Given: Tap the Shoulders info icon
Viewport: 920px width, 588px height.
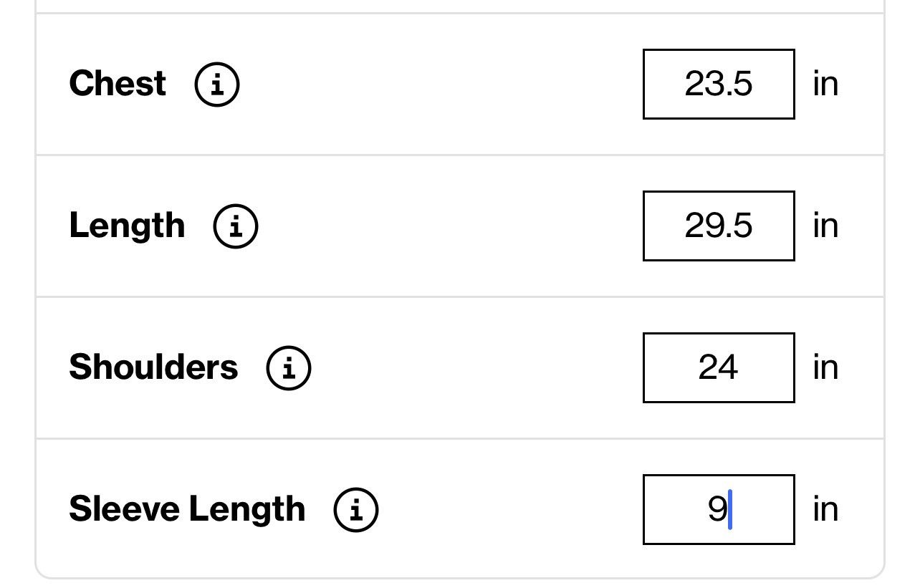Looking at the screenshot, I should 289,367.
